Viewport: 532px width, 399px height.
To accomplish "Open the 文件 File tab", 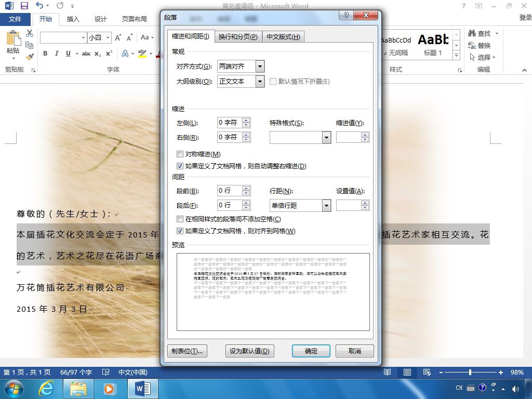I will (x=15, y=19).
